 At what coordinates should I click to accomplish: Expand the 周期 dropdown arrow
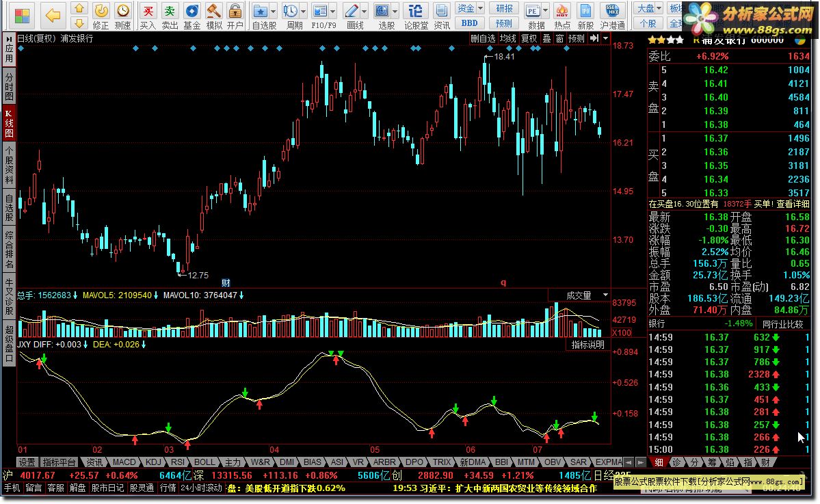[x=304, y=11]
